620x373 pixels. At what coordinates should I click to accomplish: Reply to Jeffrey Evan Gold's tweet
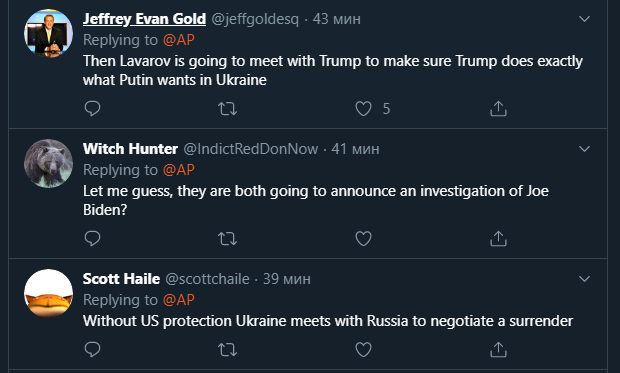pyautogui.click(x=93, y=108)
